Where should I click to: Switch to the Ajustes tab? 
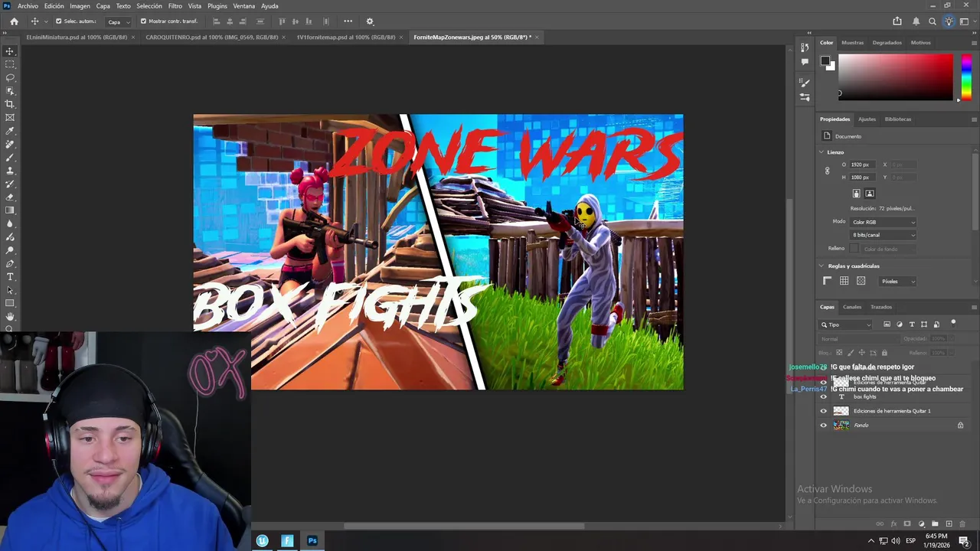click(x=867, y=119)
